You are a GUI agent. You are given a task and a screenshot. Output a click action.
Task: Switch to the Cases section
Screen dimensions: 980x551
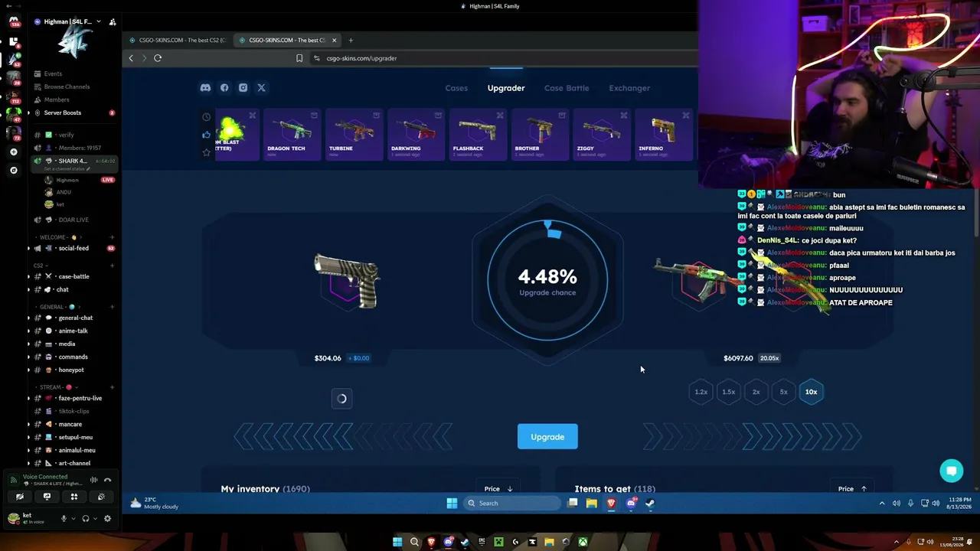click(x=456, y=88)
